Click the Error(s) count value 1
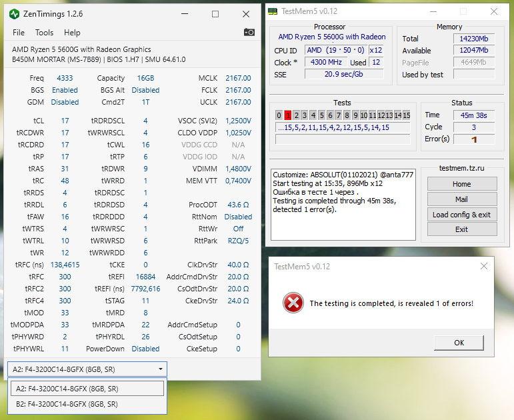 click(x=474, y=139)
